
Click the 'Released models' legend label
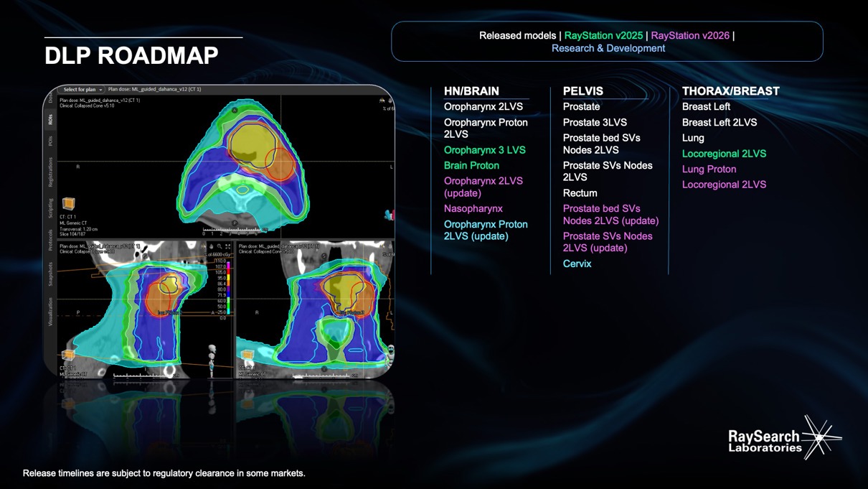(517, 35)
